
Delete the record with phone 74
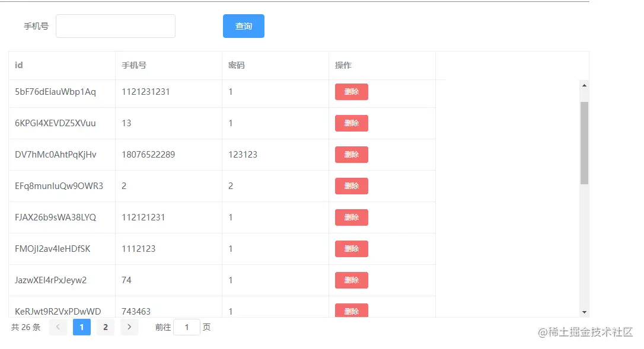pos(351,280)
